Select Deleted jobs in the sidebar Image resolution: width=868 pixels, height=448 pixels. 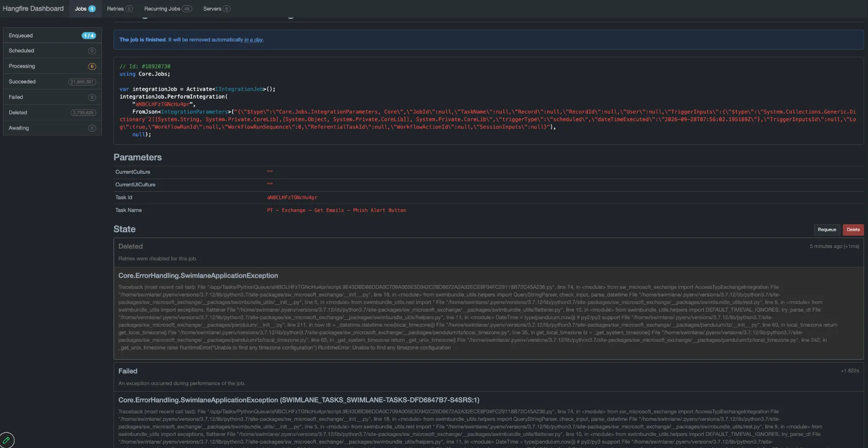(x=52, y=113)
